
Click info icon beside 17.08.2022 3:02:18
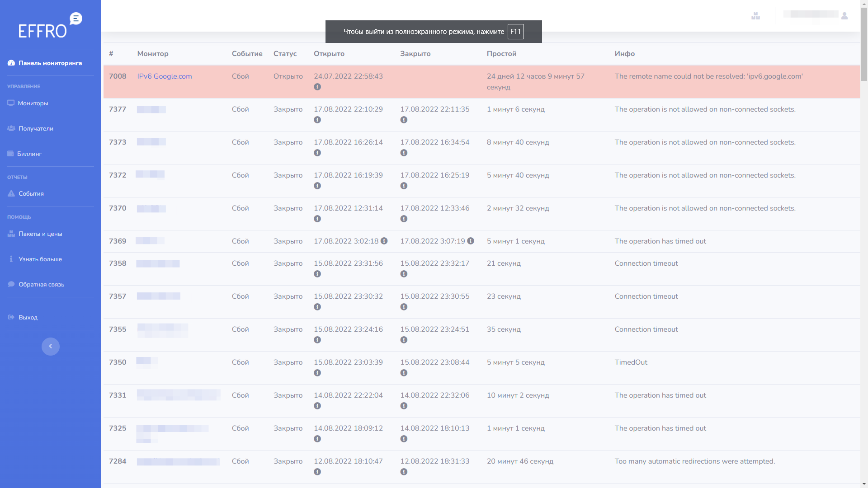[x=384, y=241]
